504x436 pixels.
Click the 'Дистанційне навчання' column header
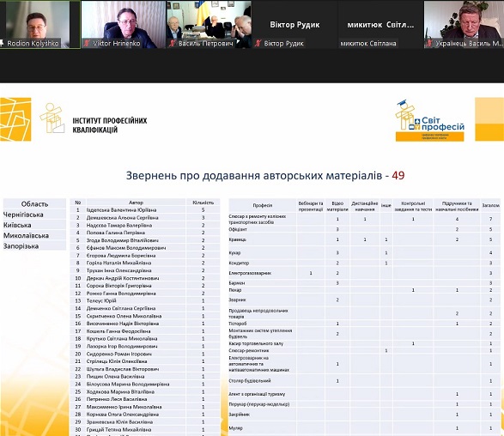pyautogui.click(x=365, y=206)
